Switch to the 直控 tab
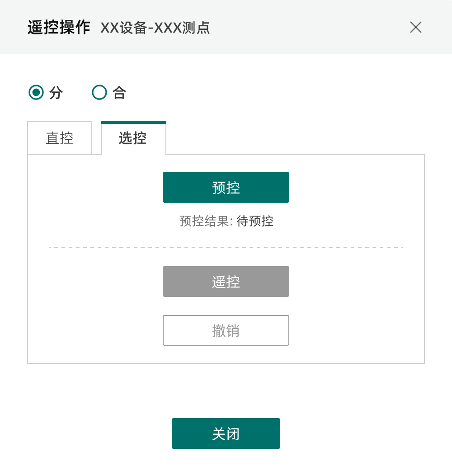The height and width of the screenshot is (476, 452). click(x=60, y=138)
